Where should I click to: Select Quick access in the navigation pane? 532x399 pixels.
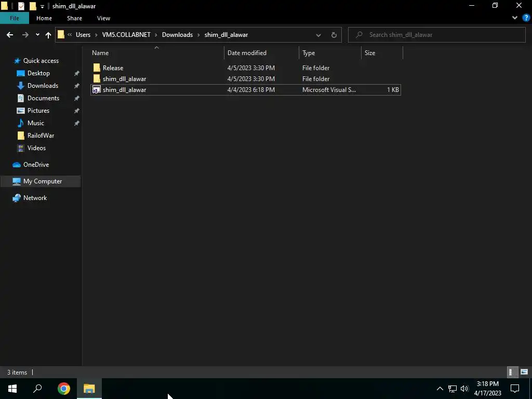[41, 61]
